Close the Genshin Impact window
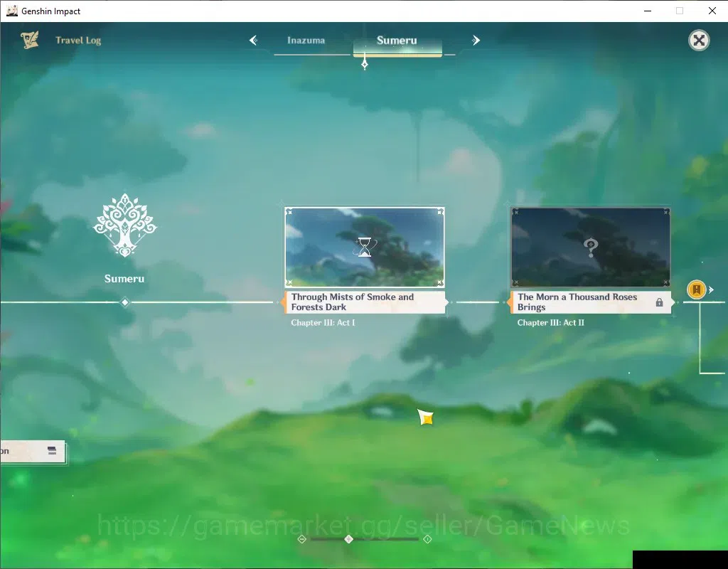This screenshot has width=728, height=569. point(712,11)
